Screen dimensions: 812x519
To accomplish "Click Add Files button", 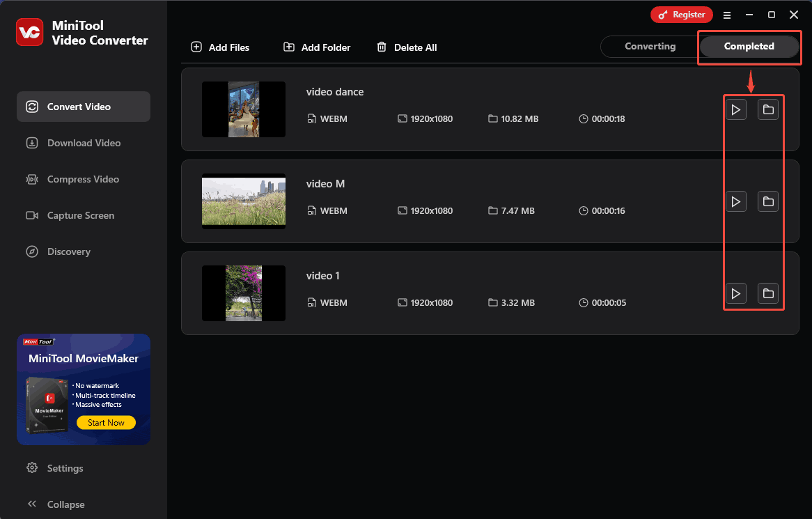I will click(220, 47).
